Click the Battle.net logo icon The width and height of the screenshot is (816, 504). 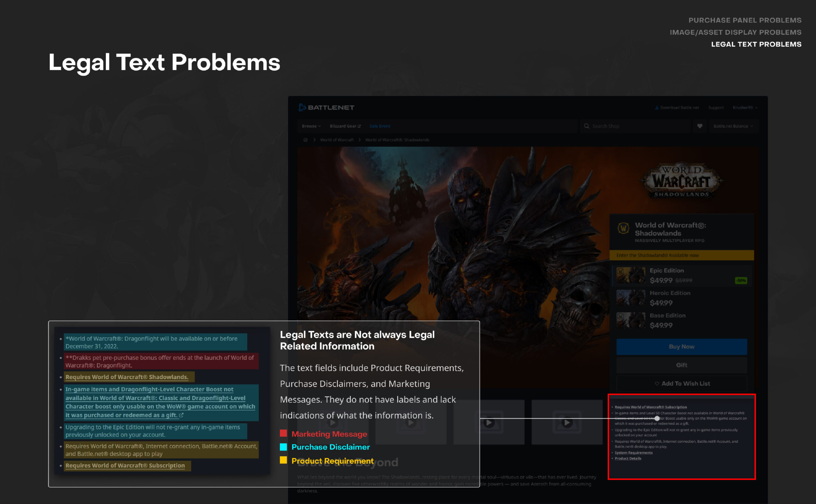pyautogui.click(x=302, y=107)
